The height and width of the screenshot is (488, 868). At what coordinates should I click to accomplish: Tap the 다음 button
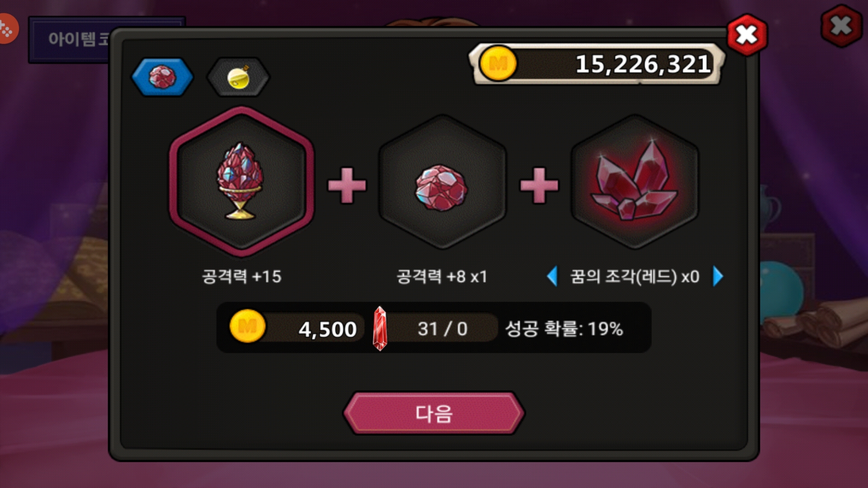click(434, 413)
